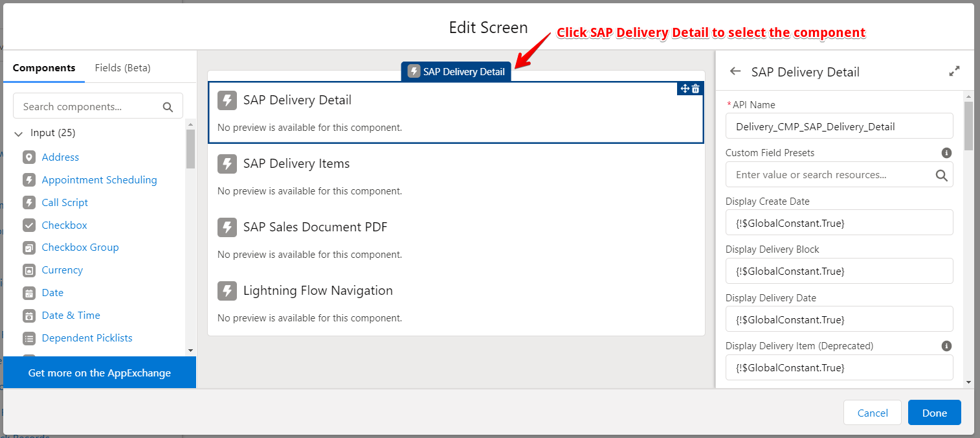Click the Date component calendar icon
The height and width of the screenshot is (438, 980).
tap(29, 293)
